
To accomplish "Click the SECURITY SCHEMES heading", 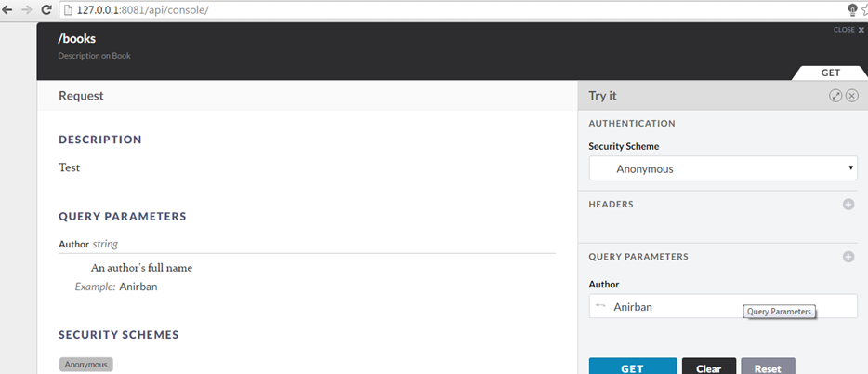I will [119, 335].
